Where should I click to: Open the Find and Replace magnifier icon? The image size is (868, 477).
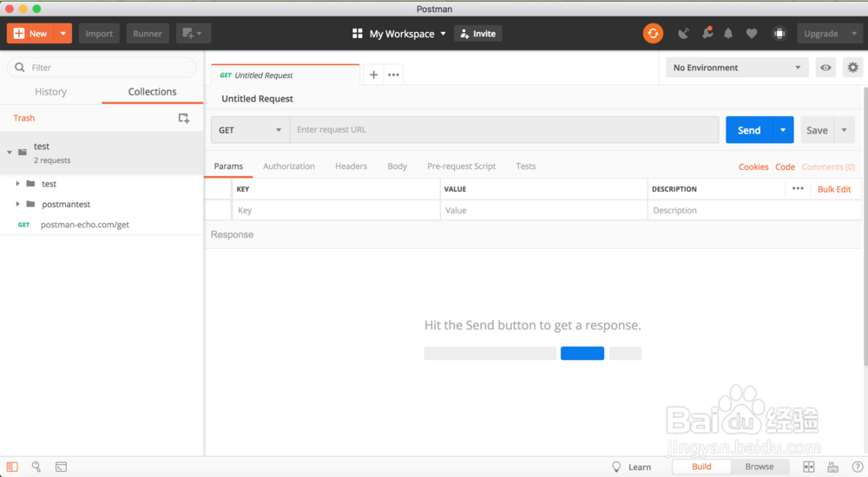pos(36,467)
